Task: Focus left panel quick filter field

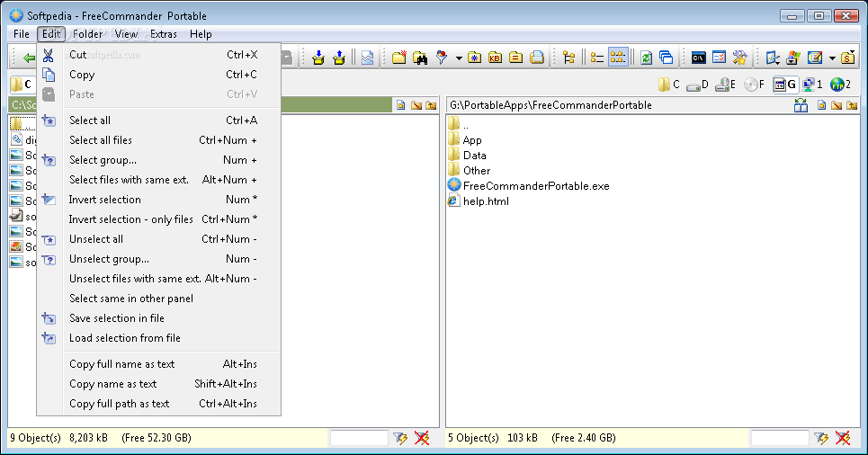Action: [x=359, y=439]
